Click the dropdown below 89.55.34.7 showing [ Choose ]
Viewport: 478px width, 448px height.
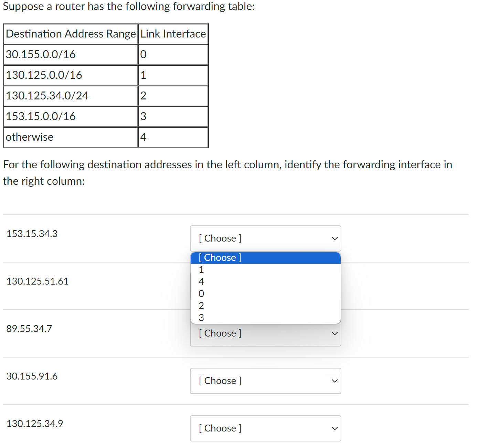tap(265, 333)
